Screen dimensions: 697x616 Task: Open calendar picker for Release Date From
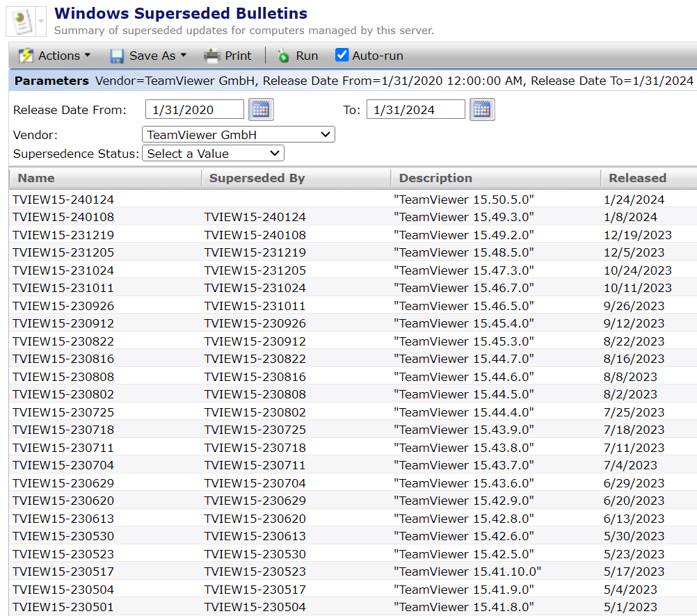261,110
